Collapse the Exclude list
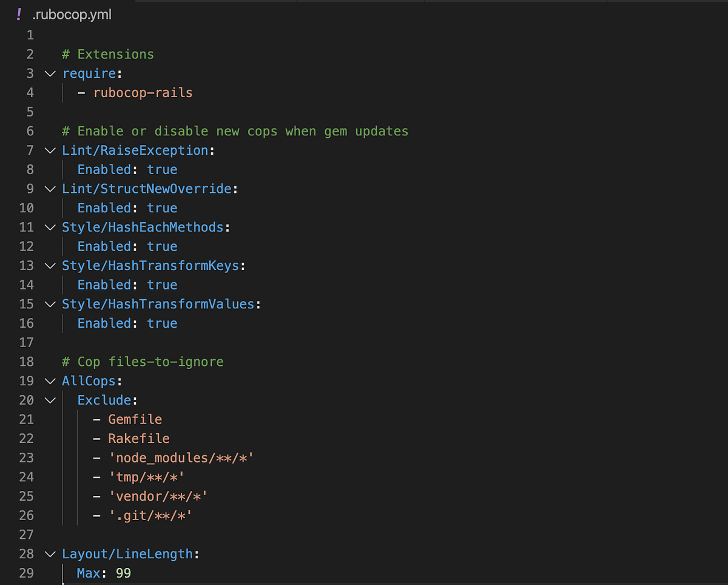 tap(50, 400)
